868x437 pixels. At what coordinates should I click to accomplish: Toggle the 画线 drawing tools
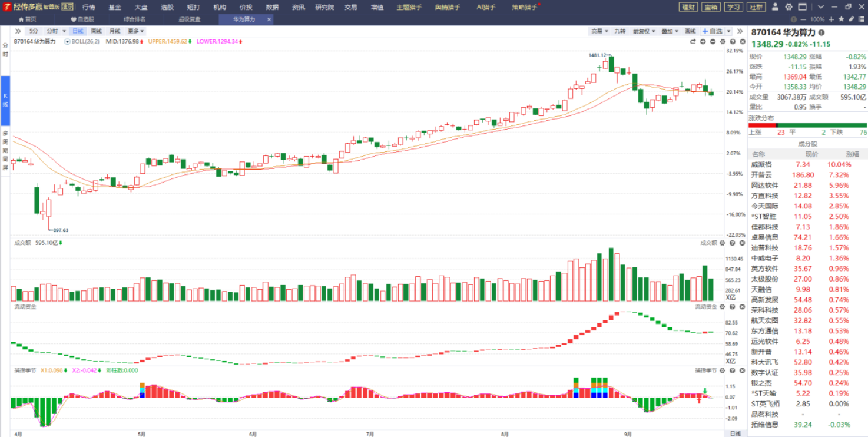click(x=690, y=31)
